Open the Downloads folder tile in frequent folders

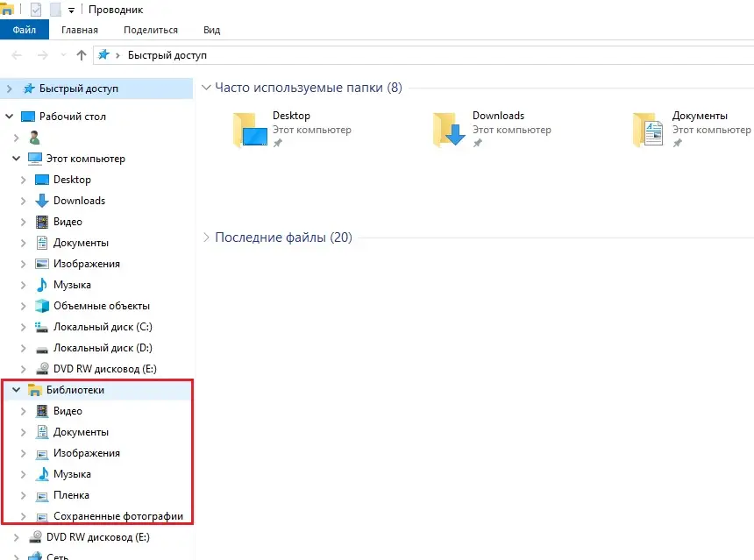tap(492, 130)
